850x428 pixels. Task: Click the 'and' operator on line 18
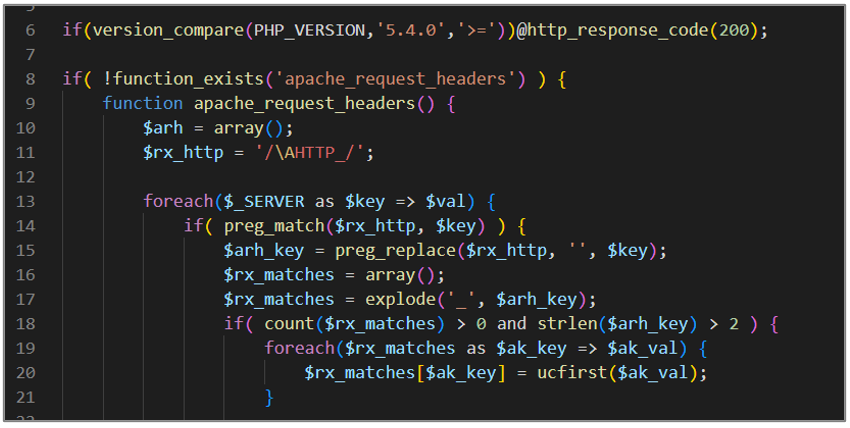tap(511, 324)
